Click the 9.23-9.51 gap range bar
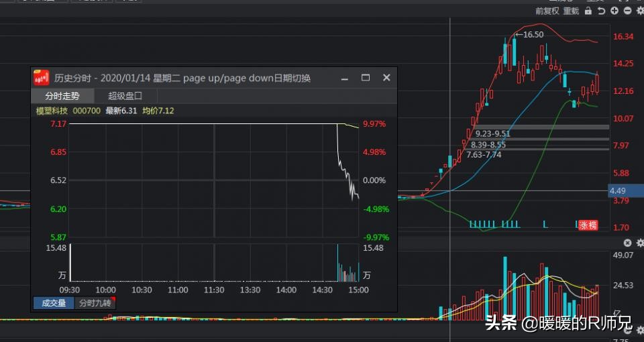Image resolution: width=644 pixels, height=342 pixels. 493,133
